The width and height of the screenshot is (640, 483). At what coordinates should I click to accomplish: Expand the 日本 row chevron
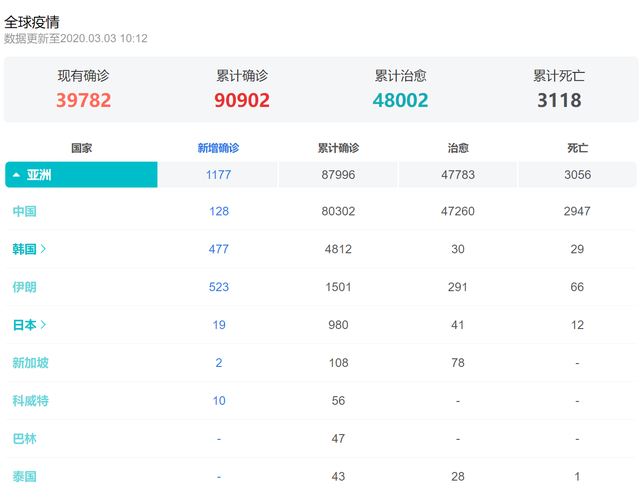43,325
